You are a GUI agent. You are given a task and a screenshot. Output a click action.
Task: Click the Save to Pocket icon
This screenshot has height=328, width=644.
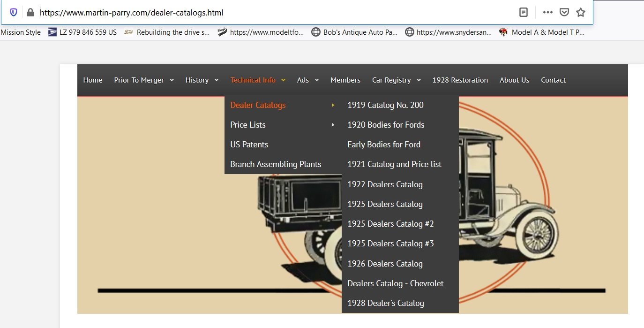[x=564, y=13]
